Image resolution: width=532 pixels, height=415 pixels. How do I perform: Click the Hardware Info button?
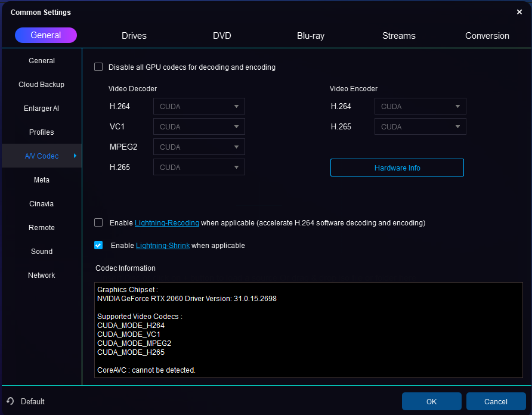(x=397, y=168)
